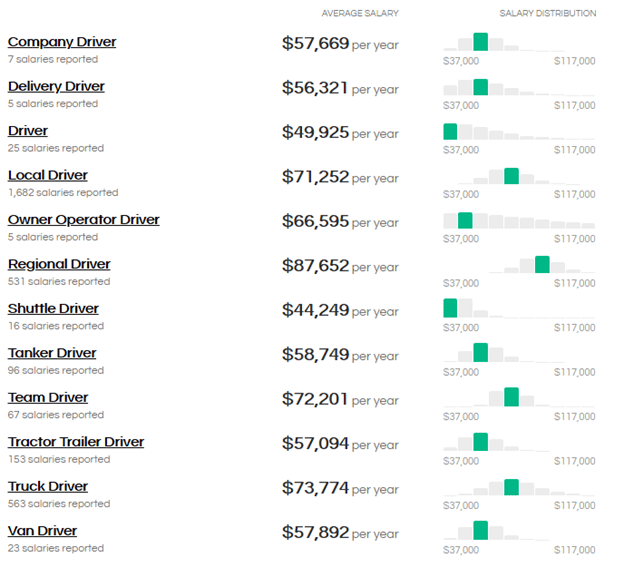This screenshot has width=624, height=577.
Task: Open Owner Operator Driver salaries
Action: (84, 220)
